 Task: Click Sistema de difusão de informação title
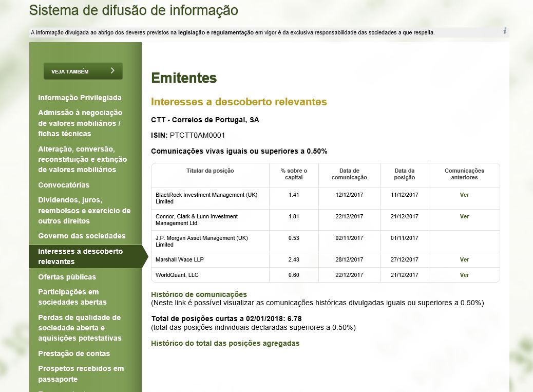pos(134,10)
